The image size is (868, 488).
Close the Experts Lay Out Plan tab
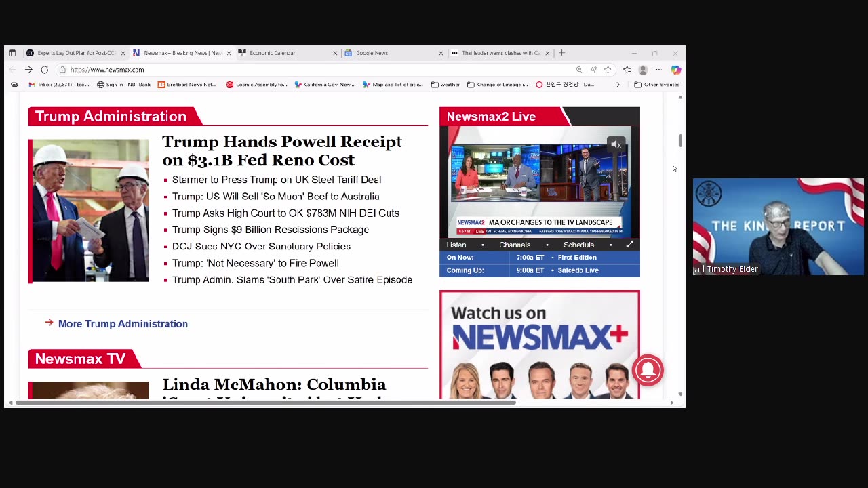click(x=123, y=53)
